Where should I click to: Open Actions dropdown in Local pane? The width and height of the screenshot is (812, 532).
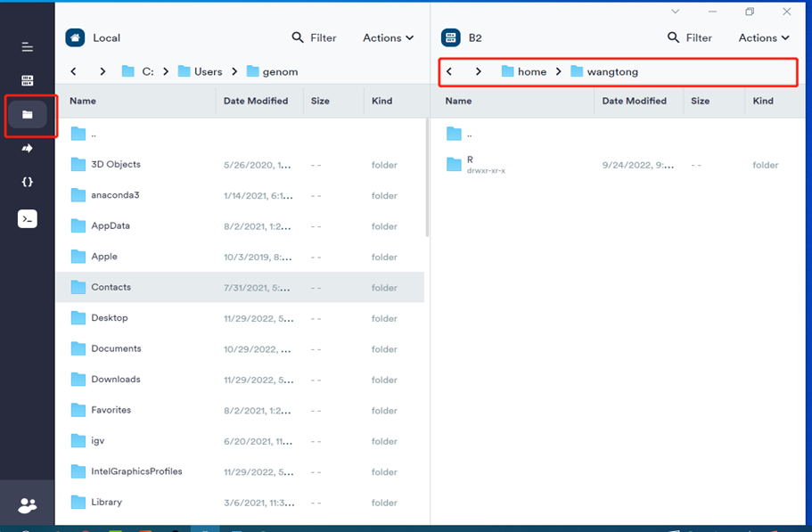388,37
